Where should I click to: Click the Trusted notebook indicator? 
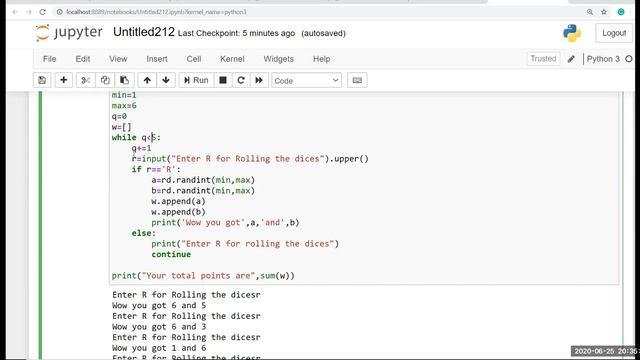(543, 59)
